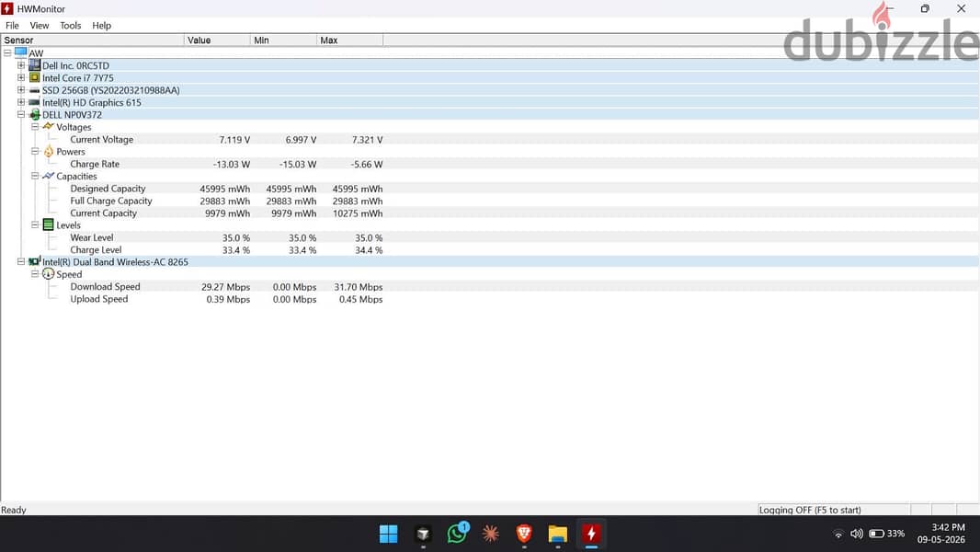
Task: Restore down the HWMonitor window
Action: pyautogui.click(x=925, y=9)
